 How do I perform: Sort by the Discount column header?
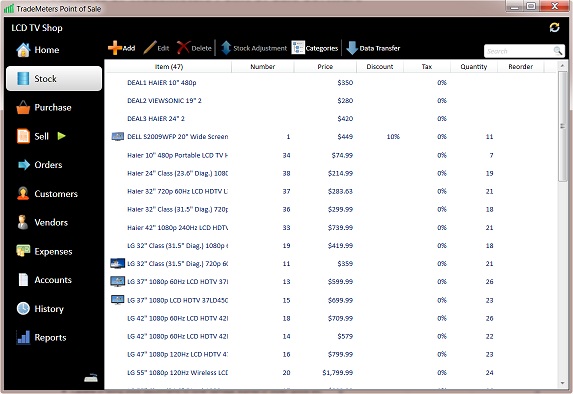pos(380,67)
